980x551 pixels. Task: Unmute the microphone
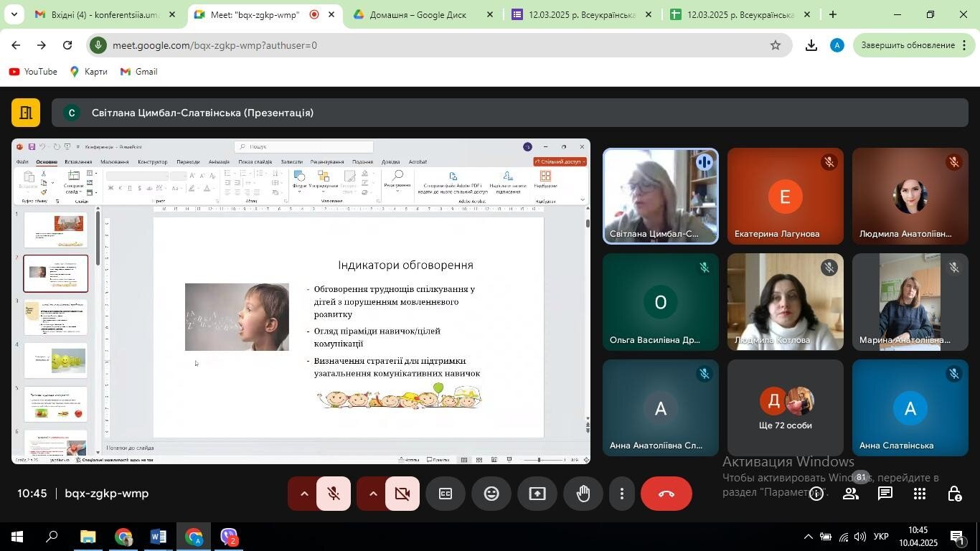[334, 494]
